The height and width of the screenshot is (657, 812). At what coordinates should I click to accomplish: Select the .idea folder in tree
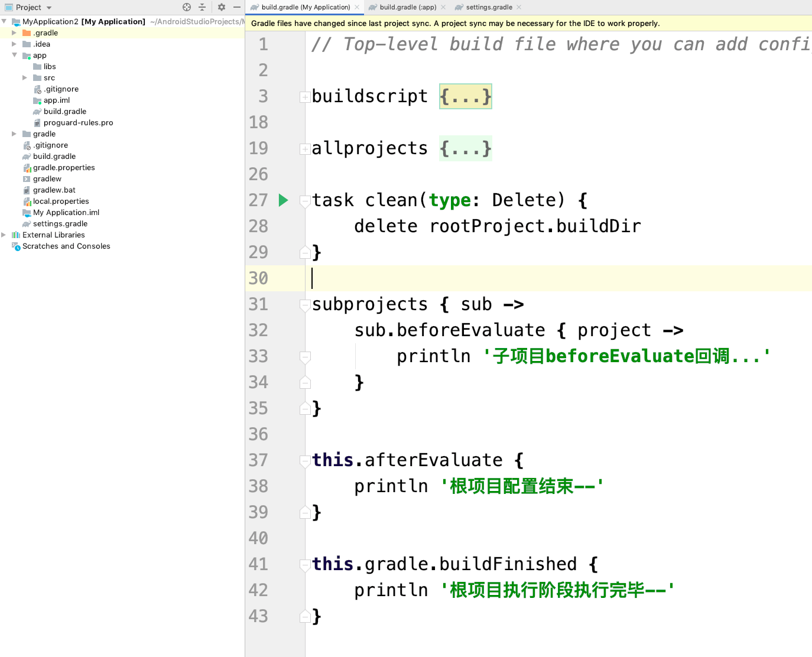41,44
